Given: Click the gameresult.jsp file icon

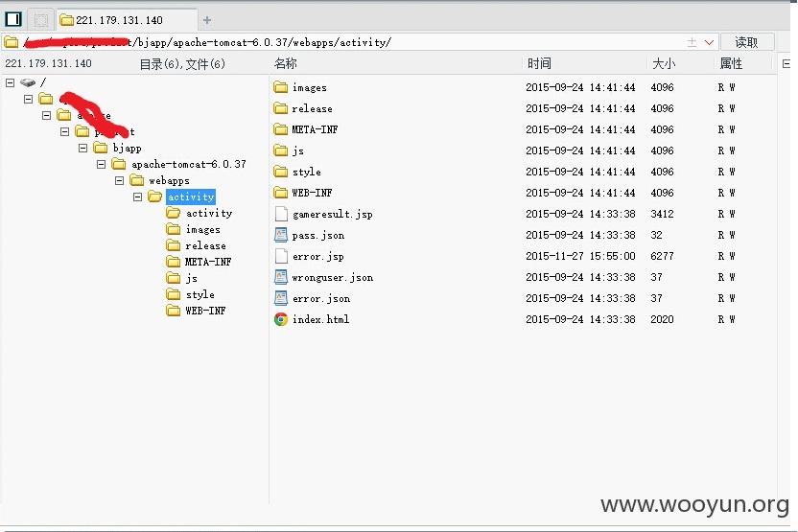Looking at the screenshot, I should click(281, 214).
